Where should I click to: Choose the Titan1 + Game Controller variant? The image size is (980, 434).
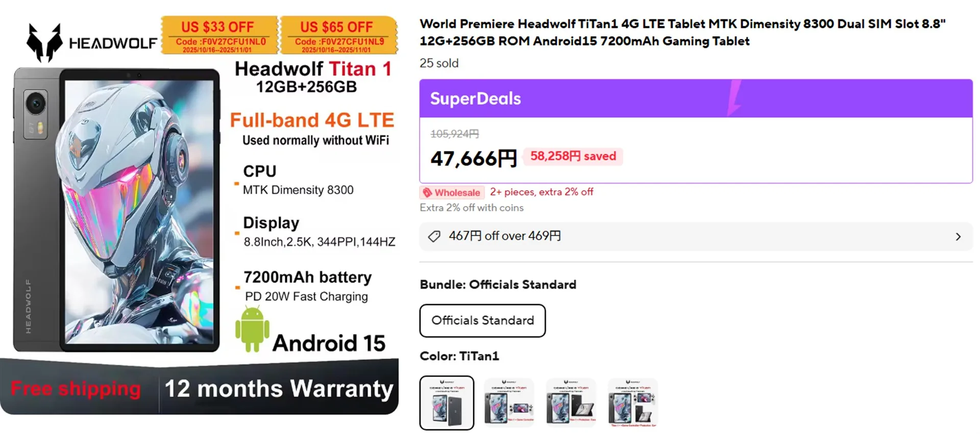click(x=509, y=403)
